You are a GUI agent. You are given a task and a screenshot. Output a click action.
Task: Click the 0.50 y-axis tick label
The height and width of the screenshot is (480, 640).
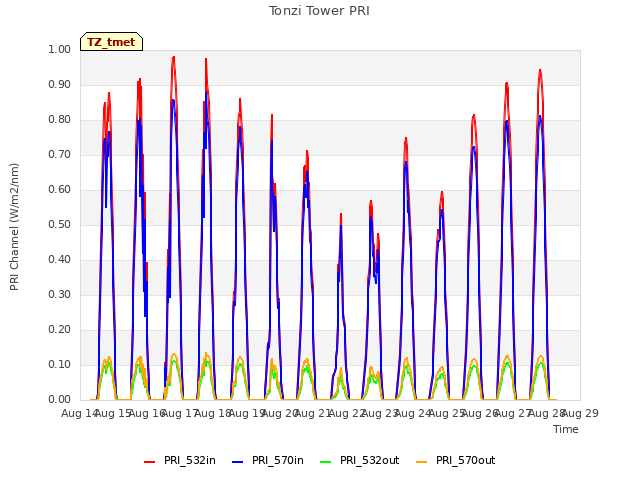(60, 224)
